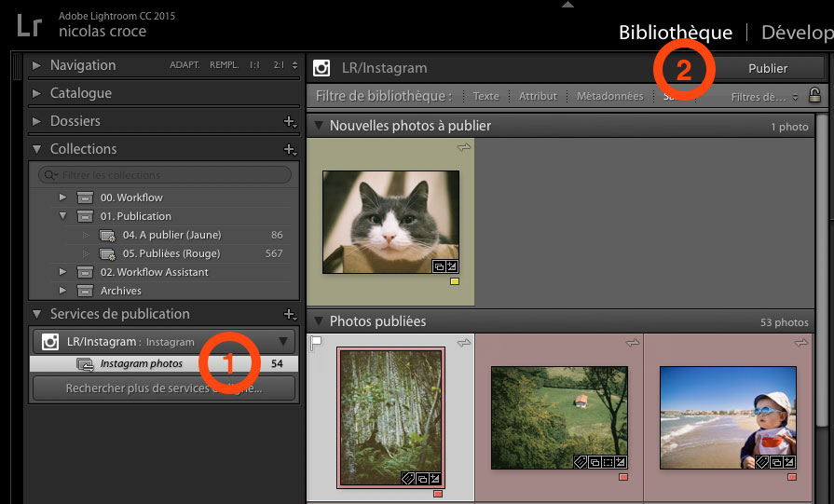Screen dimensions: 834x504
Task: Click the plus icon for Services de publication
Action: (289, 315)
